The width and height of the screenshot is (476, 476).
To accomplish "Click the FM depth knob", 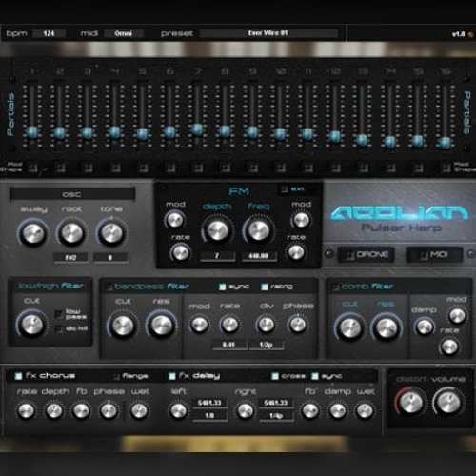I will (x=218, y=230).
